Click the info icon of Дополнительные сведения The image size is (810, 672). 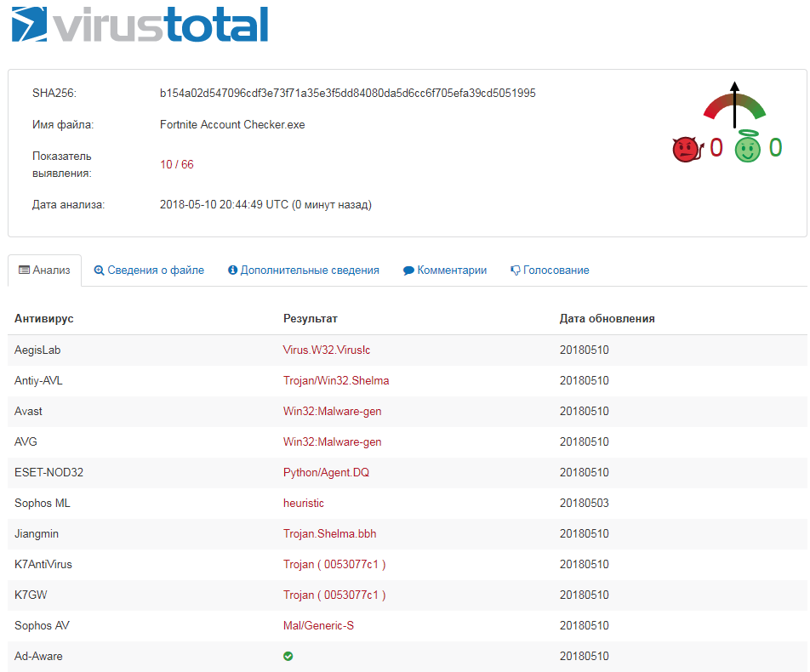pyautogui.click(x=232, y=271)
